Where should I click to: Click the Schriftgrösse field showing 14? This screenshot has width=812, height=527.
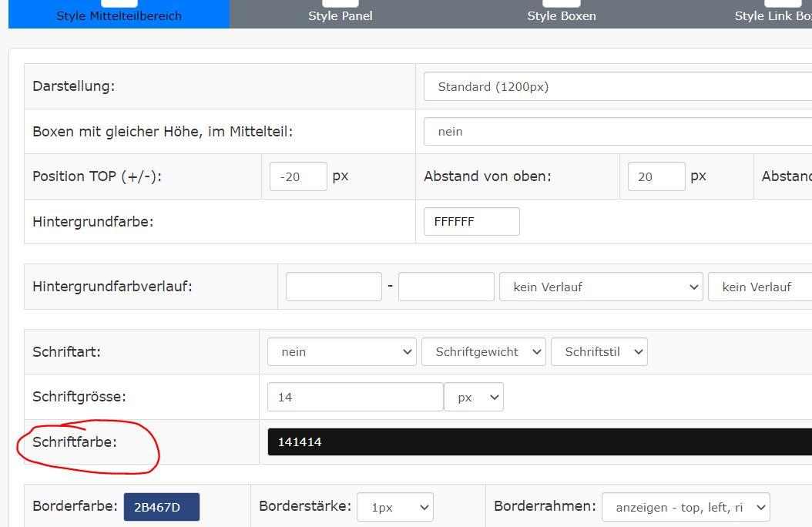tap(355, 397)
